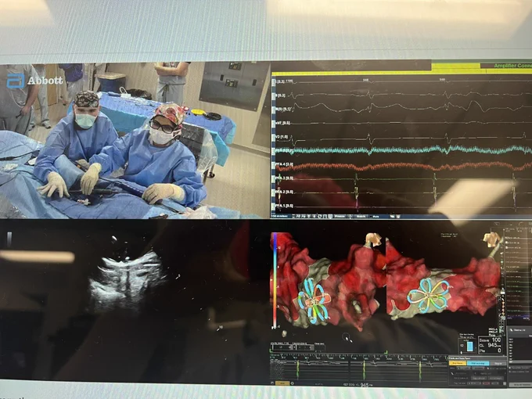Screen dimensions: 532x399
Task: Select the PFA 3 [0.5] channel label
Action: pyautogui.click(x=284, y=178)
